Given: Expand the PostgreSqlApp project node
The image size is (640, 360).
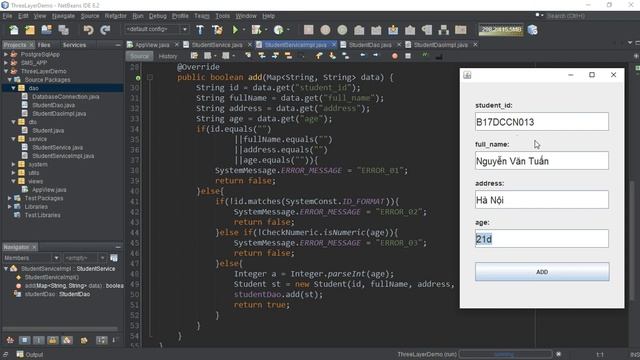Looking at the screenshot, I should [6, 54].
